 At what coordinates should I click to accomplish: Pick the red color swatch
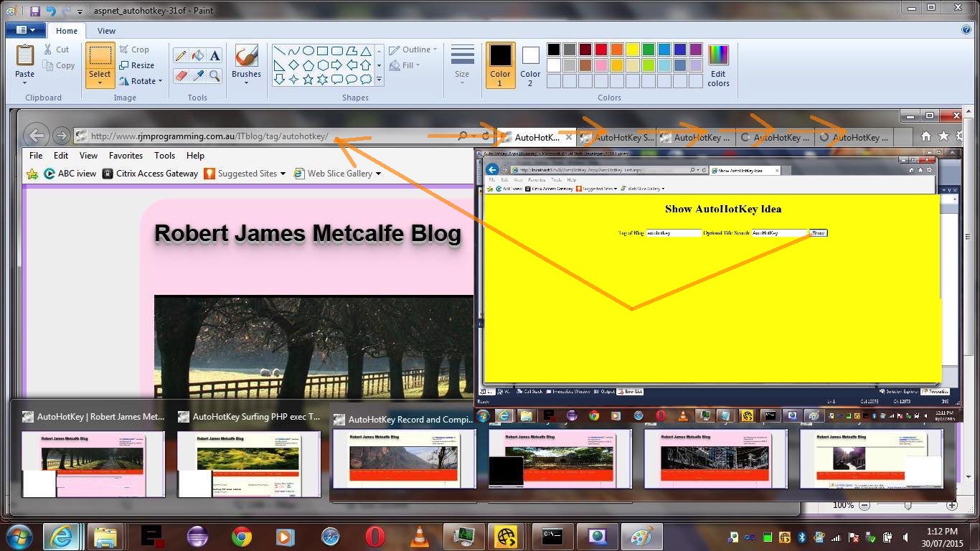(601, 50)
